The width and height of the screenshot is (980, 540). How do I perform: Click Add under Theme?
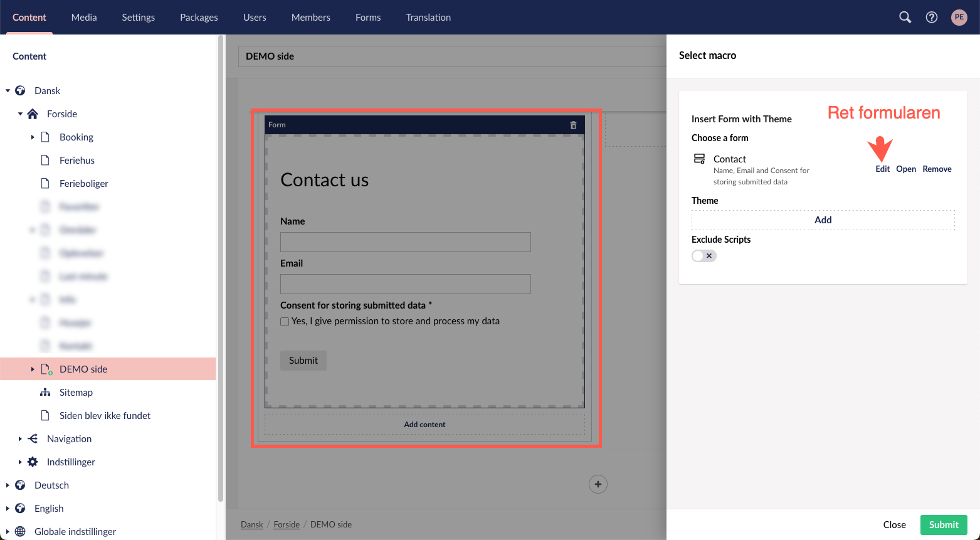coord(823,220)
